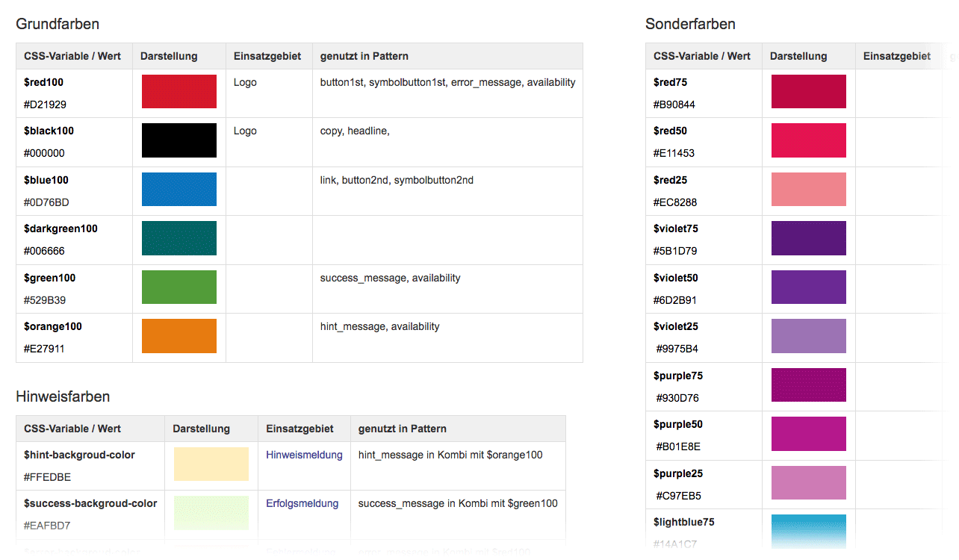959x560 pixels.
Task: Open the Hinweismeldung link
Action: coord(304,455)
